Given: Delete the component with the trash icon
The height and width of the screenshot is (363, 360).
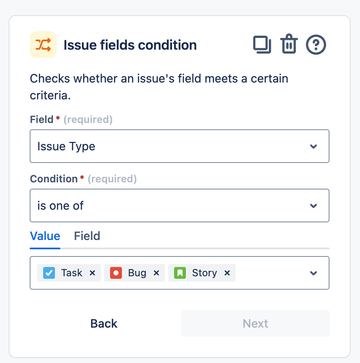Looking at the screenshot, I should coord(289,45).
